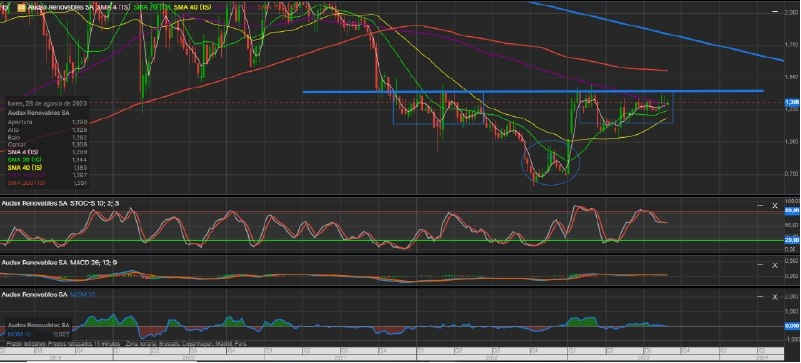Click the 20,00 oversold level marker
The height and width of the screenshot is (363, 801).
[792, 239]
